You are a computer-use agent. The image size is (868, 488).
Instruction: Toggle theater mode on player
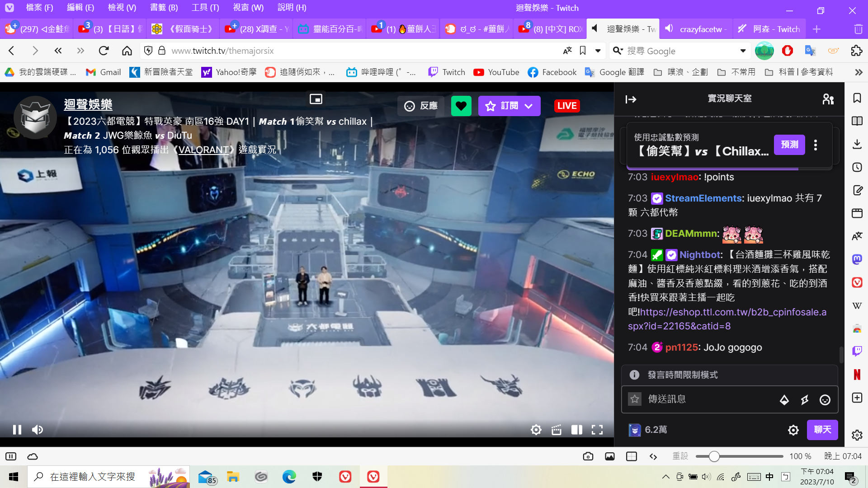click(x=577, y=430)
